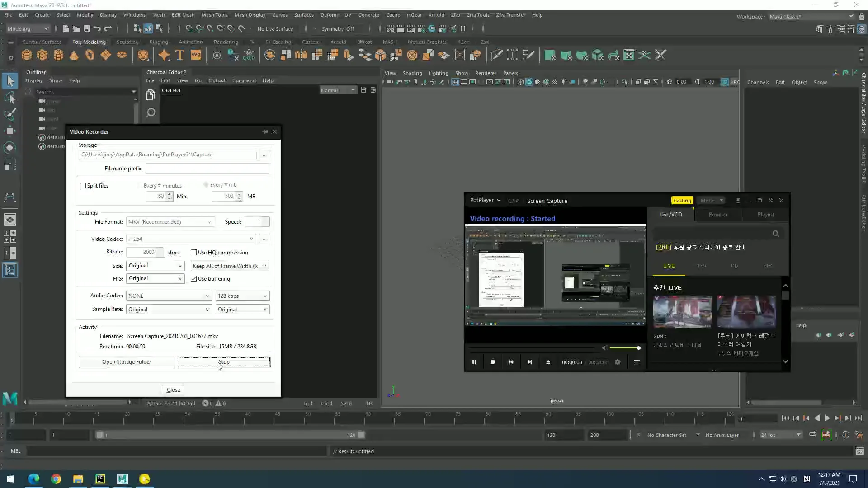Pause playback in PotPlayer
The image size is (868, 488).
[474, 362]
